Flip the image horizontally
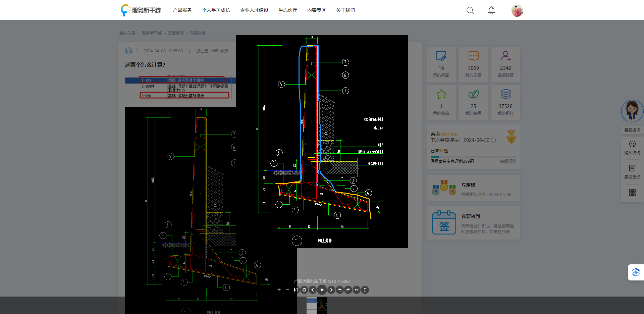Viewport: 644px width, 314px height. [357, 290]
